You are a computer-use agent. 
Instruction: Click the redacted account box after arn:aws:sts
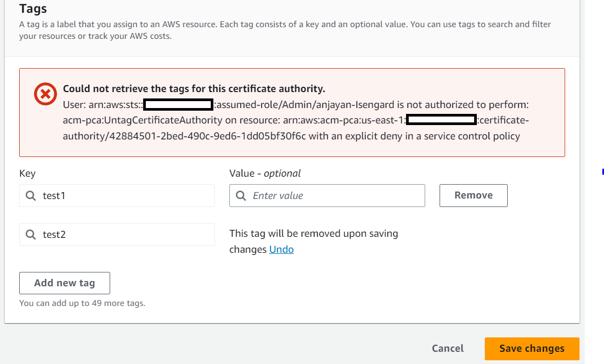(x=178, y=104)
